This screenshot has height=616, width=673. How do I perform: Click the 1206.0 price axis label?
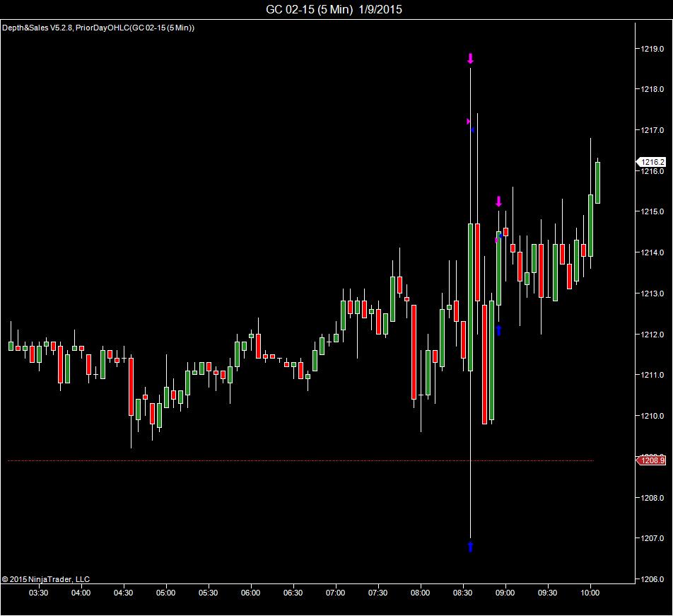652,579
